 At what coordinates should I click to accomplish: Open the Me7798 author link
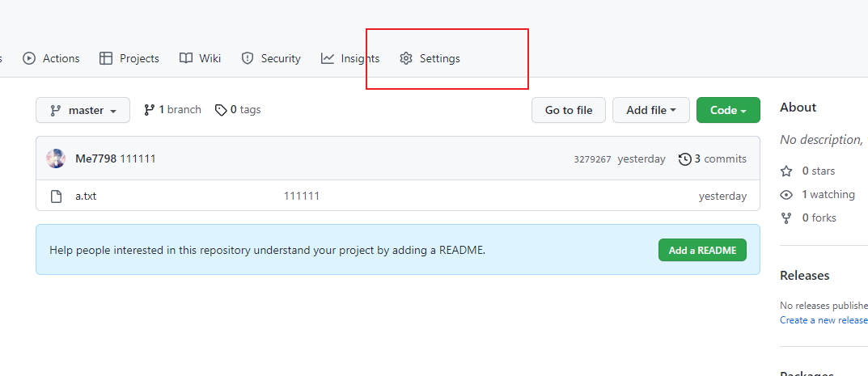point(95,158)
